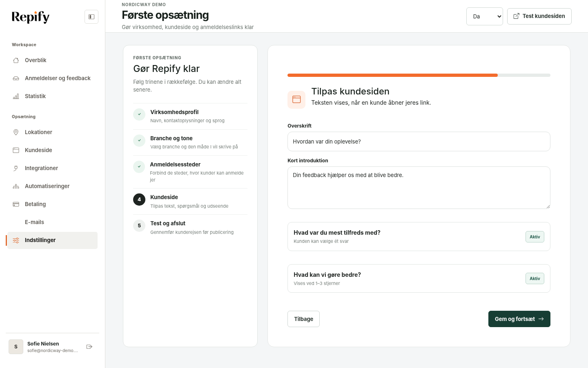Click the step 5 circle for Test og afslut

coord(139,226)
